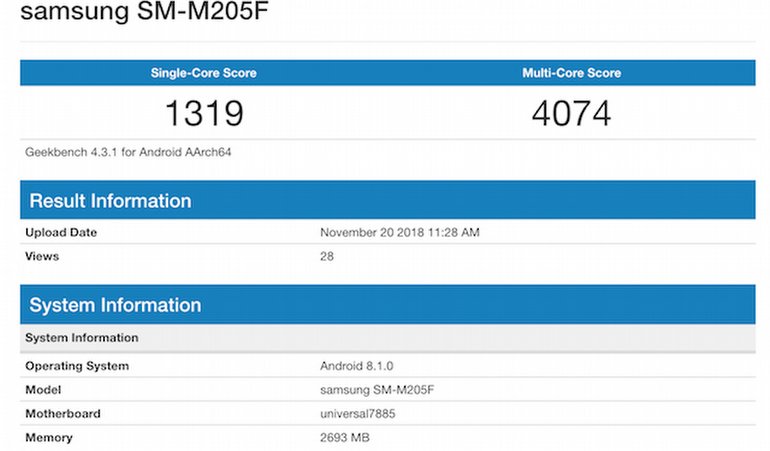
Task: Click the 2693 MB memory value
Action: click(x=345, y=438)
